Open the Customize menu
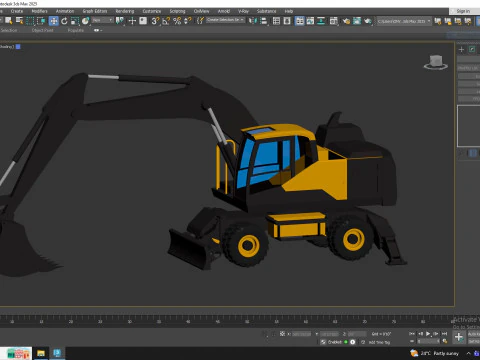480x360 pixels. tap(152, 11)
